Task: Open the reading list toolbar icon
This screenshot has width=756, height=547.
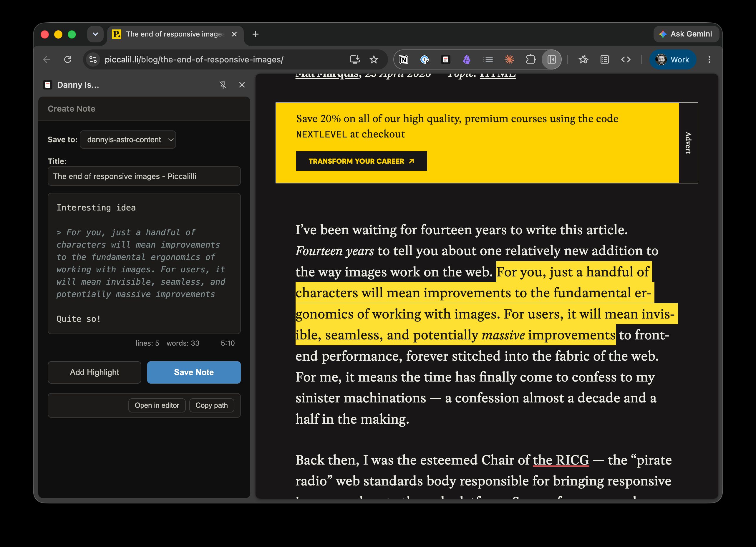Action: (x=605, y=60)
